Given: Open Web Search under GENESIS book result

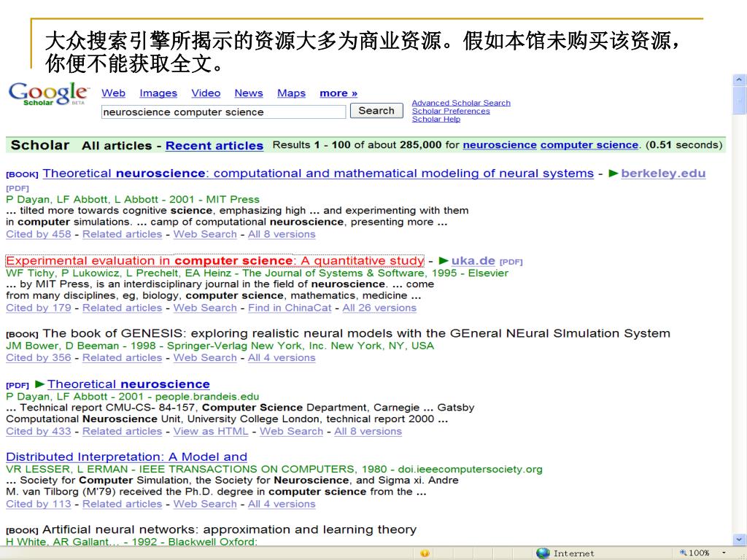Looking at the screenshot, I should click(205, 357).
